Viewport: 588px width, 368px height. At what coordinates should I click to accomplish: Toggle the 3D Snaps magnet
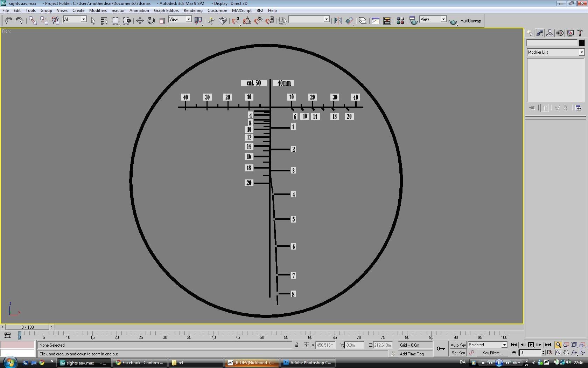pos(235,21)
